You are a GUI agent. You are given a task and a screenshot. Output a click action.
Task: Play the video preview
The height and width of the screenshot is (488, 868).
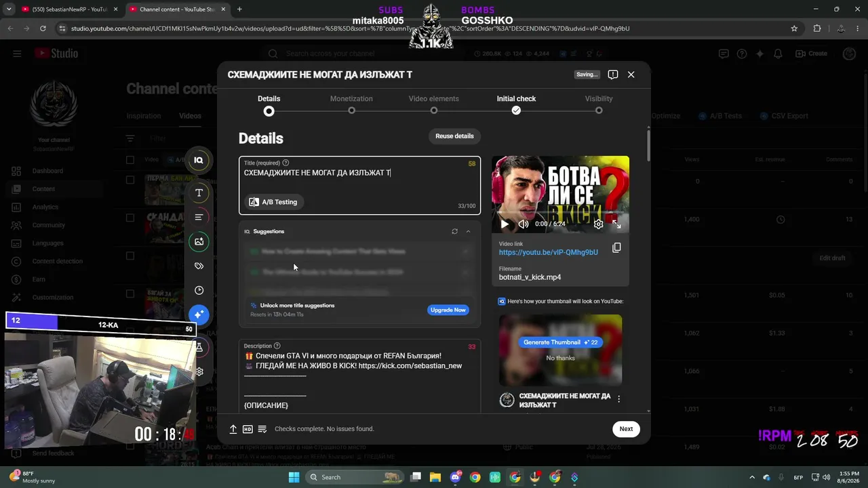click(505, 224)
